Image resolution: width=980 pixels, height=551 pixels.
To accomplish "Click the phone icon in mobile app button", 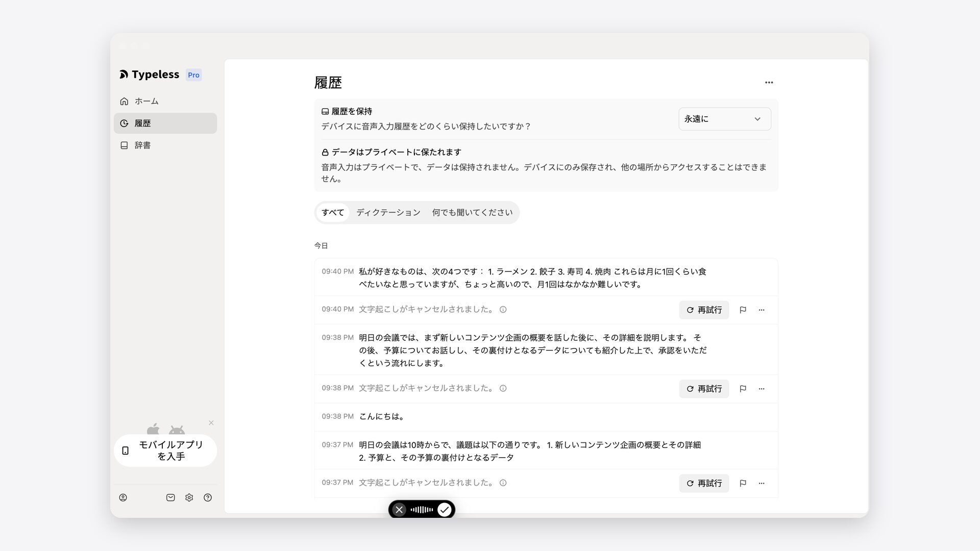I will 125,450.
